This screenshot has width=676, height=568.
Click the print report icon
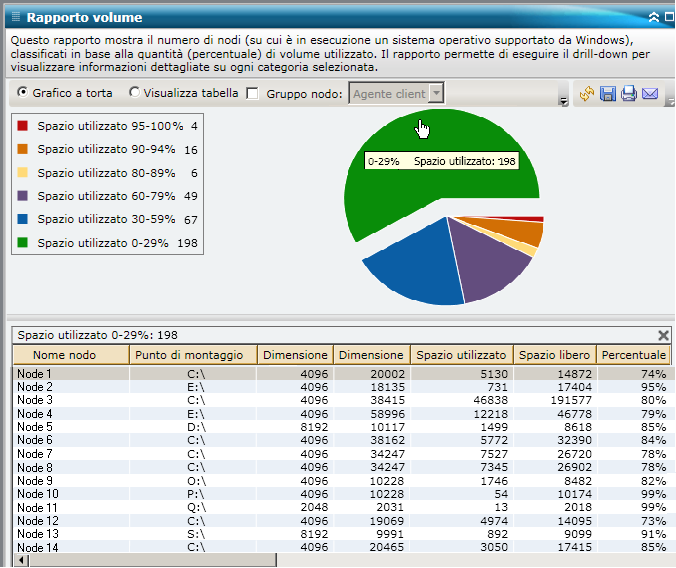[x=629, y=94]
